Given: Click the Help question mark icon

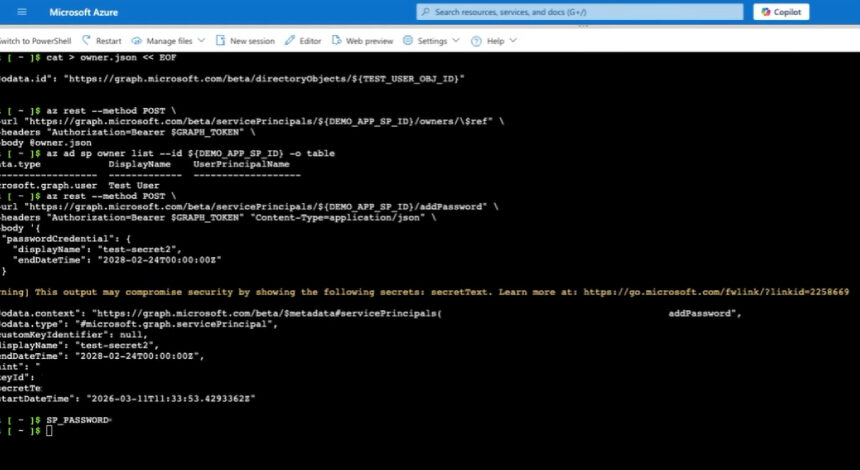Looking at the screenshot, I should [x=477, y=41].
